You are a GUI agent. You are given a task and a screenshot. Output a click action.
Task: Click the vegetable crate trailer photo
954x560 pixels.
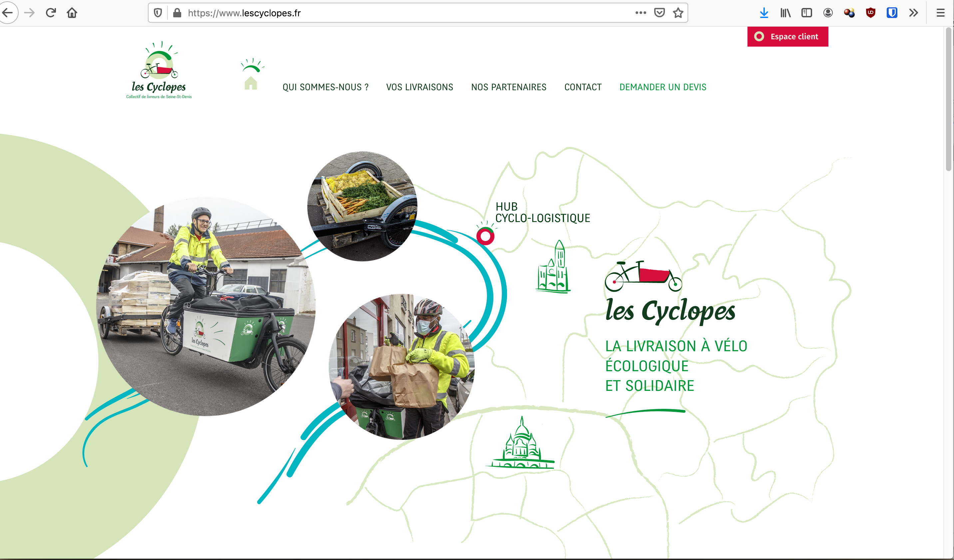362,206
